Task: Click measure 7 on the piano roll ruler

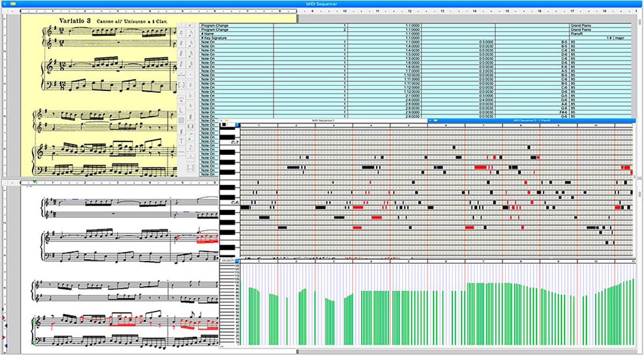Action: click(484, 125)
